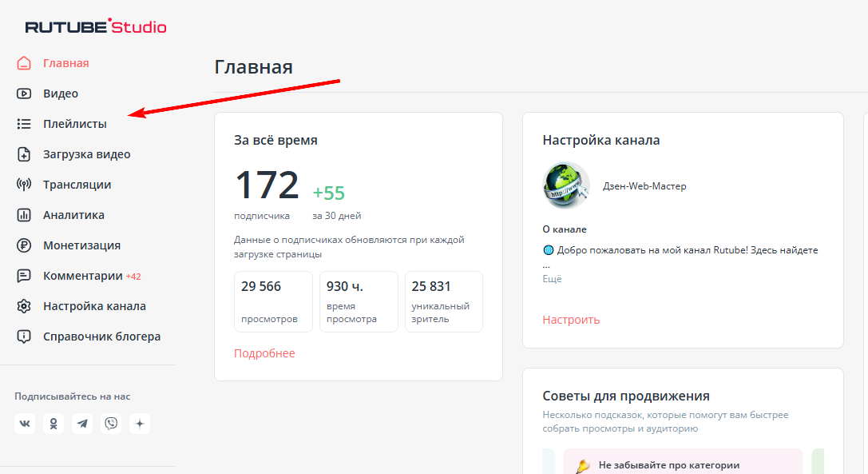Open the Telegram social icon
Screen dimensions: 868x474
[82, 424]
